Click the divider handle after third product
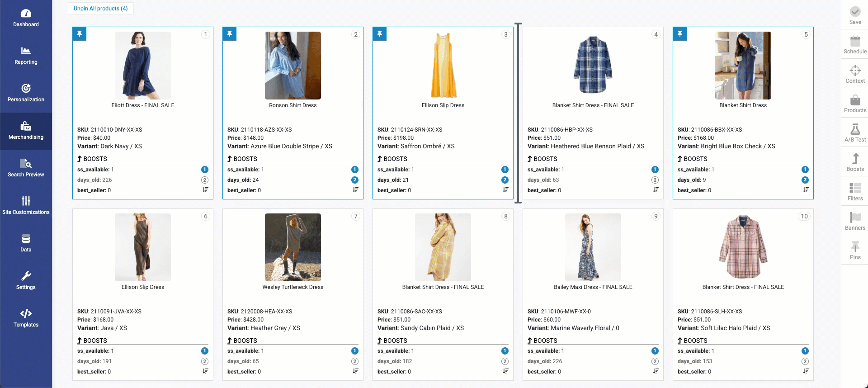The width and height of the screenshot is (868, 388). [518, 113]
